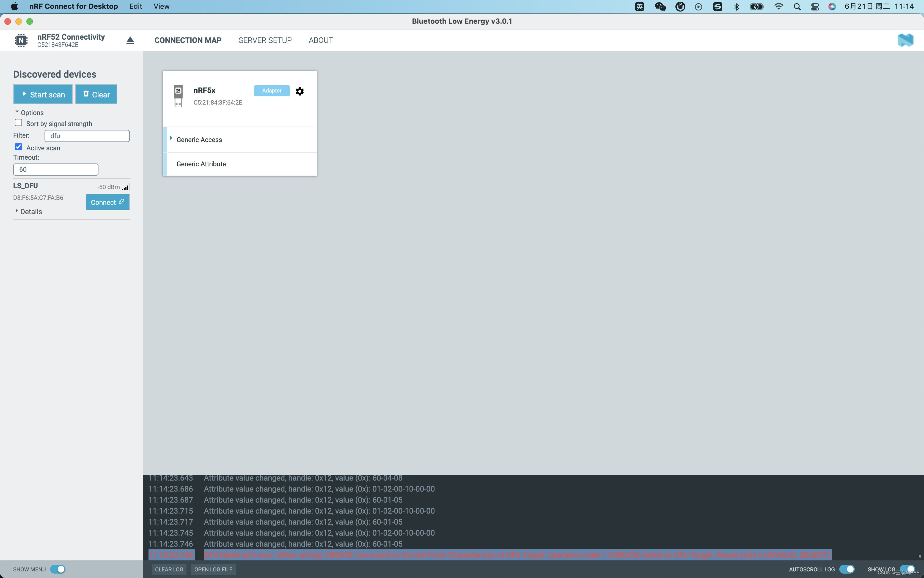Open Spotlight search
The width and height of the screenshot is (924, 578).
(x=797, y=7)
